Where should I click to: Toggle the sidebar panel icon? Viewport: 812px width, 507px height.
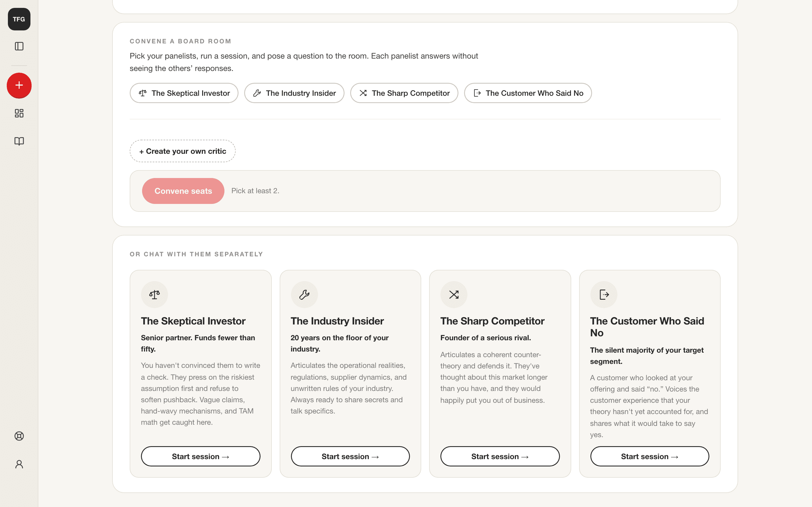(x=19, y=46)
